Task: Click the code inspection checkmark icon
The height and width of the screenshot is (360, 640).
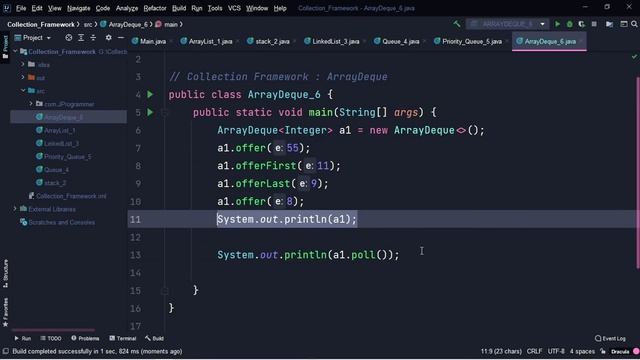Action: pyautogui.click(x=634, y=57)
